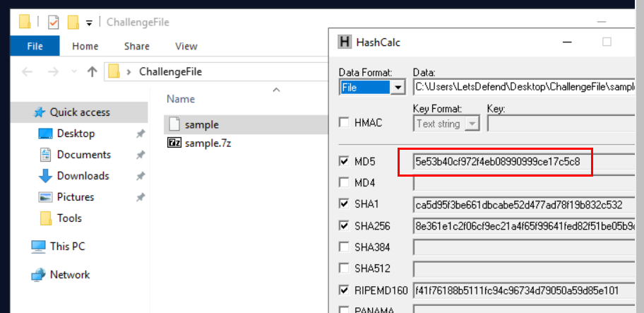Open Desktop in the navigation pane

pyautogui.click(x=76, y=134)
